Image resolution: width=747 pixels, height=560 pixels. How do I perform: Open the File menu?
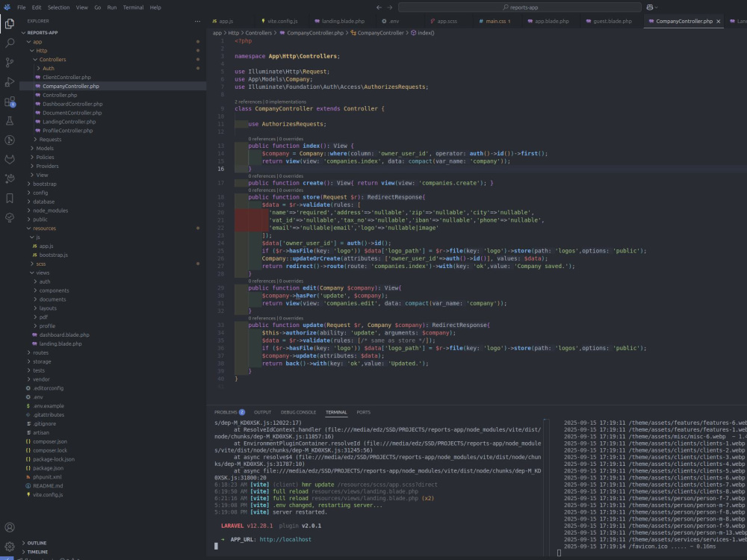point(22,7)
